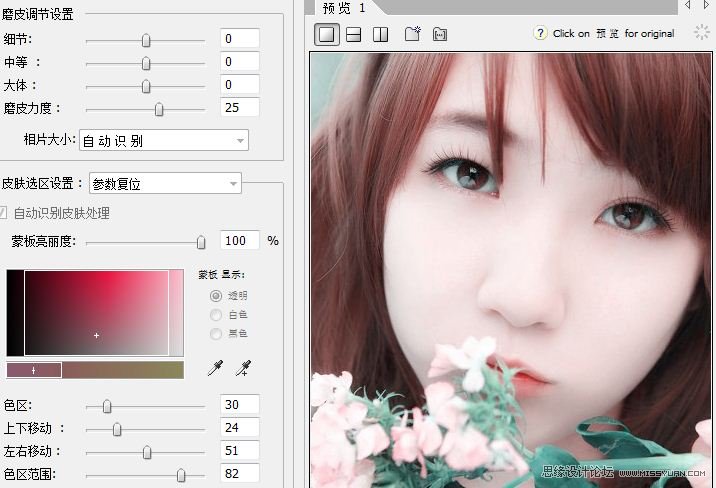
Task: Click the 左右移动 slider handle
Action: (x=147, y=452)
